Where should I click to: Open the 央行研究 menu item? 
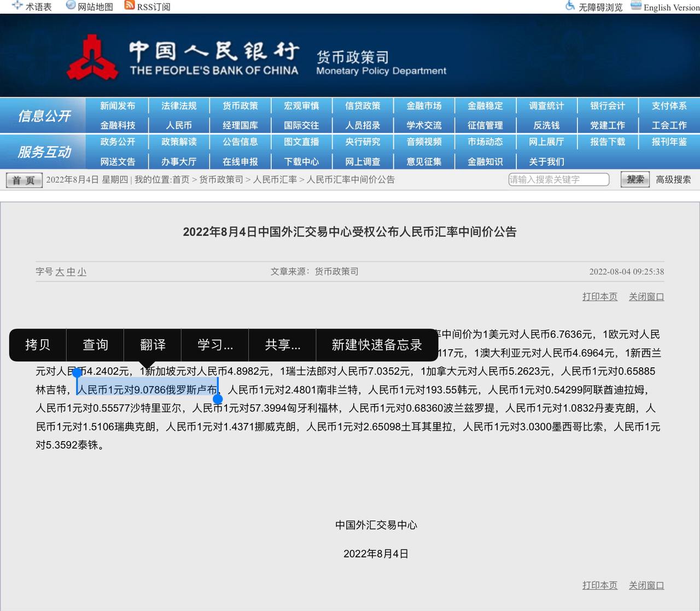[x=363, y=142]
